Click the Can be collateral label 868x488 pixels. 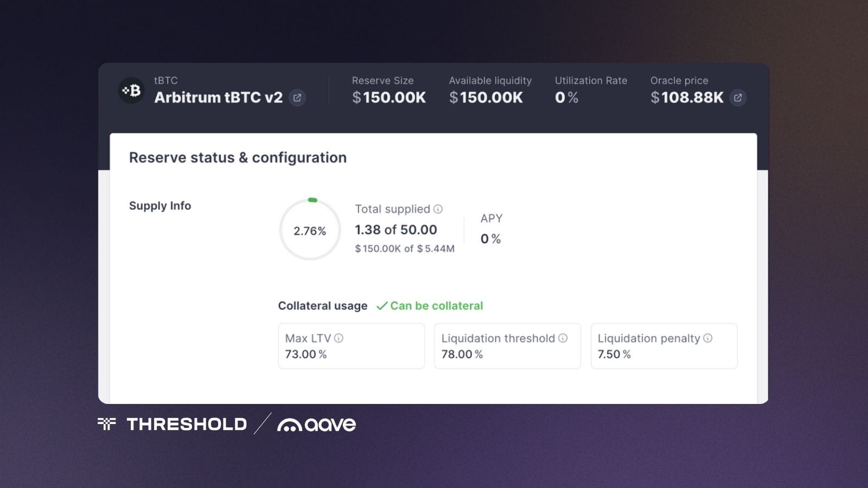436,306
